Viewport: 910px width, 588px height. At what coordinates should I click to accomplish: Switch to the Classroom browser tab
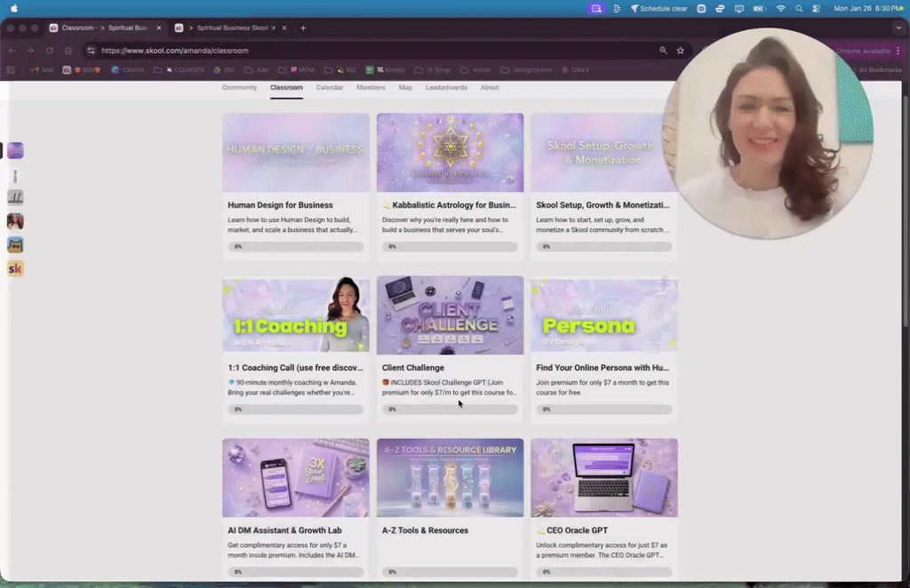[x=105, y=28]
